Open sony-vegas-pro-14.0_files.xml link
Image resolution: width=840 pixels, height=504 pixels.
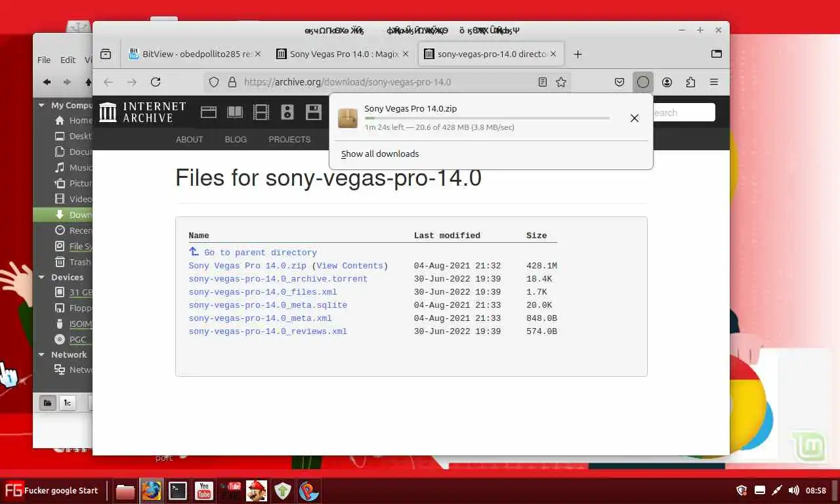click(x=262, y=292)
